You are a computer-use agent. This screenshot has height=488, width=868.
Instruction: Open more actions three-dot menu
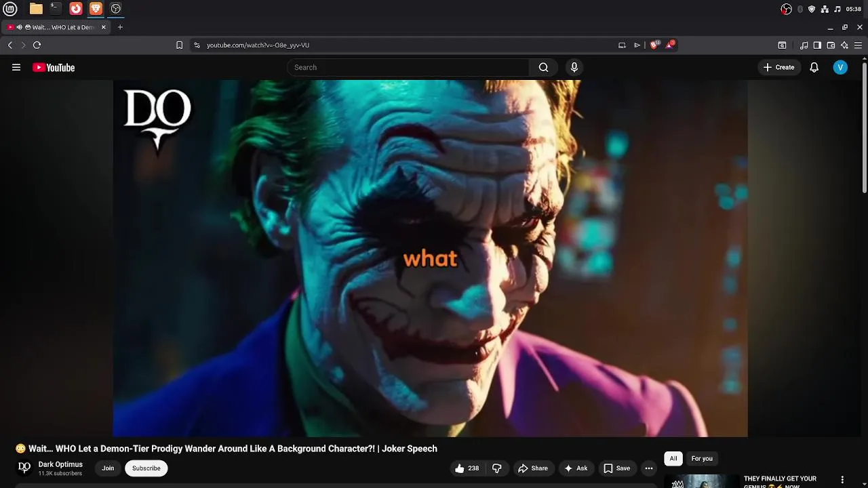(649, 468)
